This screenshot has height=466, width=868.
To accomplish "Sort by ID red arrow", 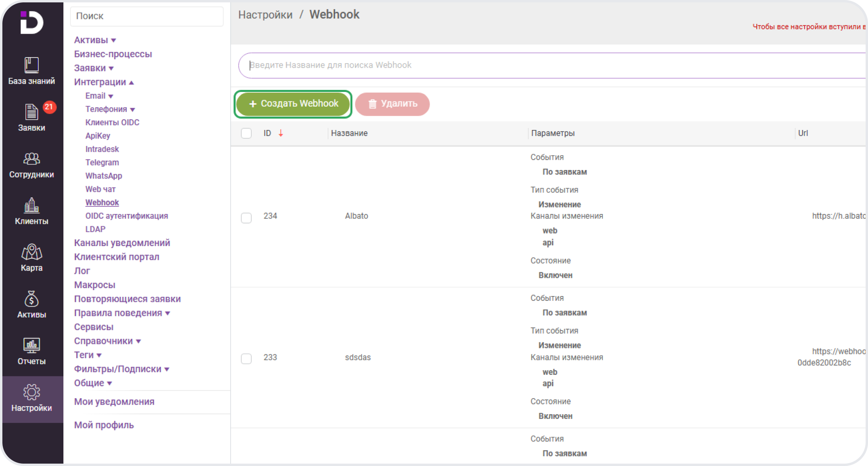I will [281, 133].
